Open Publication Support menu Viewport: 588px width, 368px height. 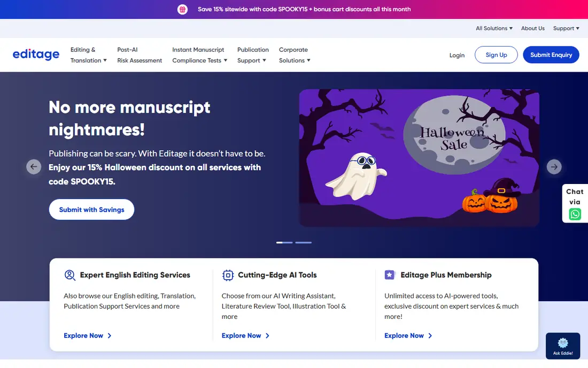pyautogui.click(x=253, y=55)
